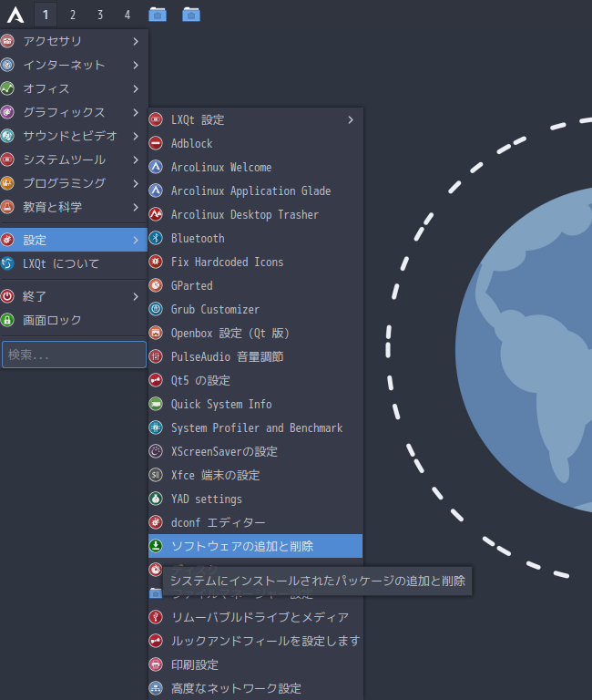
Task: Open Xfce 端末の設定 icon
Action: pos(156,475)
